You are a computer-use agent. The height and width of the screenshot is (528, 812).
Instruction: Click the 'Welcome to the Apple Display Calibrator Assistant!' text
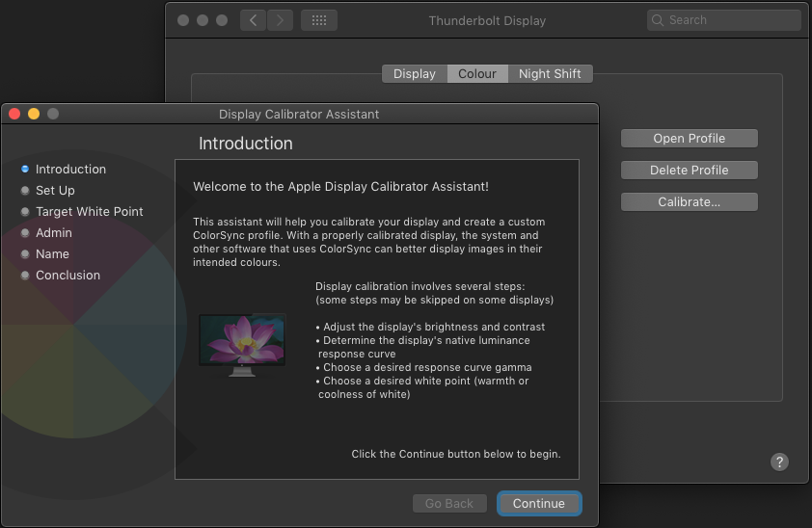(340, 187)
